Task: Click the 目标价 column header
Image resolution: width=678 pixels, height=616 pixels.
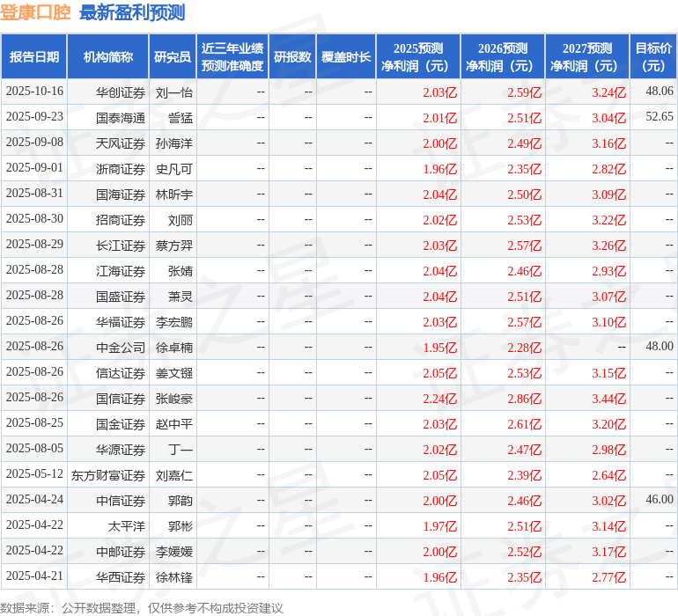Action: pyautogui.click(x=653, y=56)
